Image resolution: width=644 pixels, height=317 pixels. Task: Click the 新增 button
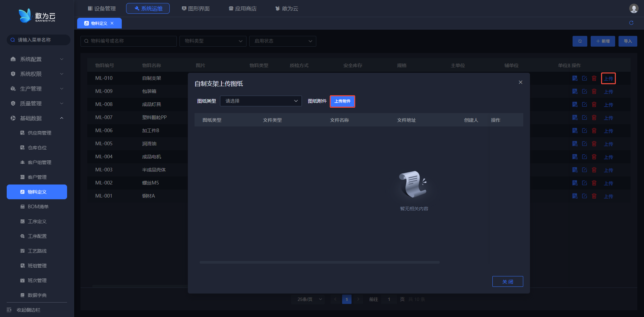(x=603, y=41)
